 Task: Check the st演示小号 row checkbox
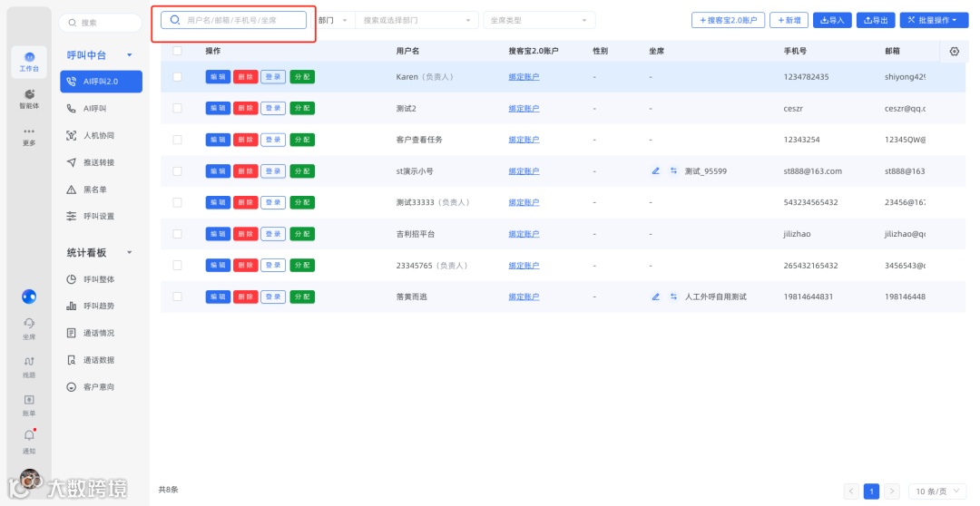coord(178,171)
